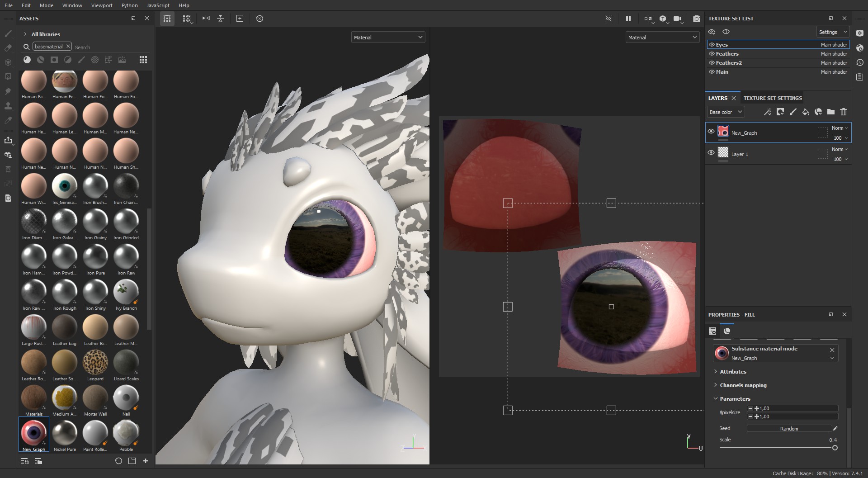The height and width of the screenshot is (478, 868).
Task: Expand the All libraries breadcrumb
Action: tap(25, 34)
